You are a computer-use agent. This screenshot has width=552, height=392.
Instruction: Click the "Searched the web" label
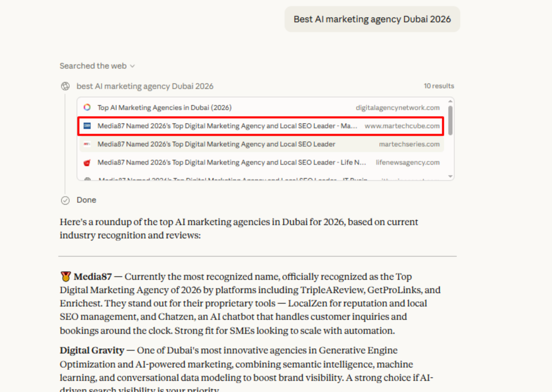pos(93,66)
